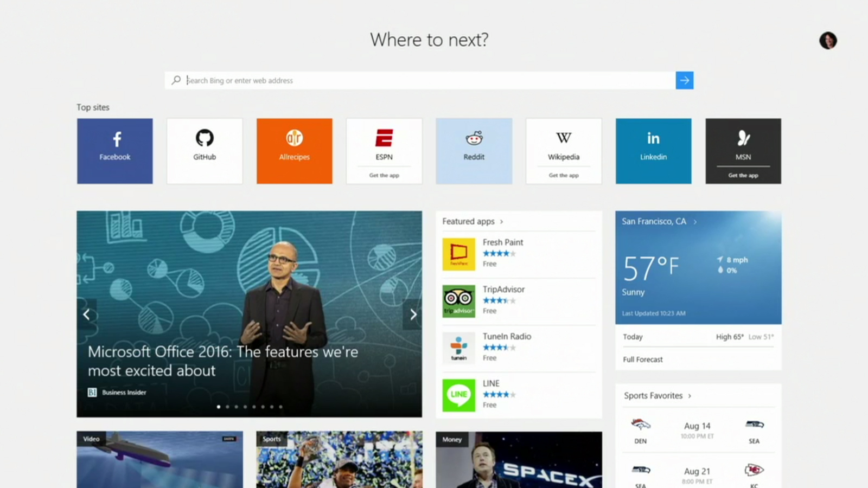Click Get the app under MSN
Screen dimensions: 868x488
click(x=743, y=175)
